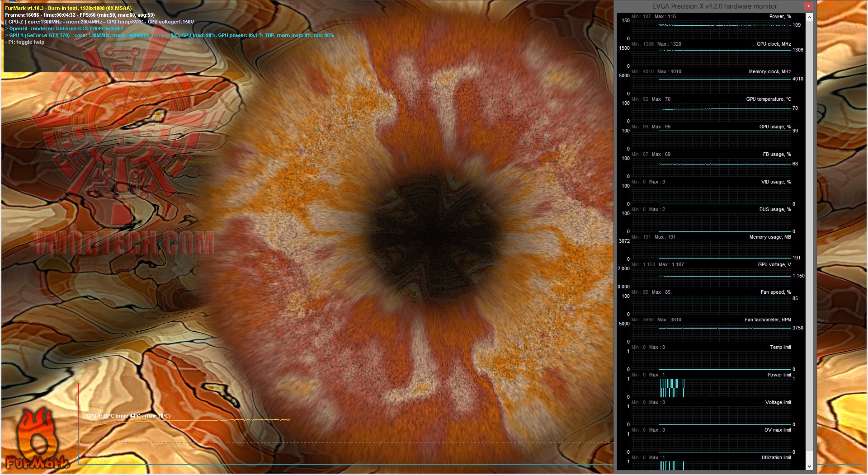Click the "BUS usage, %" graph label

tap(775, 209)
